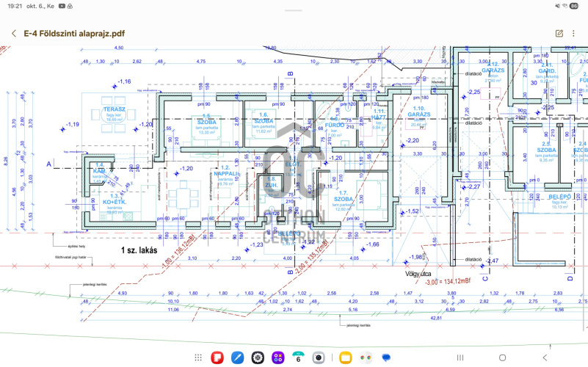Tap the 1.3. KO+ÉTK. kitchen label
Screen dimensions: 588x367
pyautogui.click(x=115, y=199)
